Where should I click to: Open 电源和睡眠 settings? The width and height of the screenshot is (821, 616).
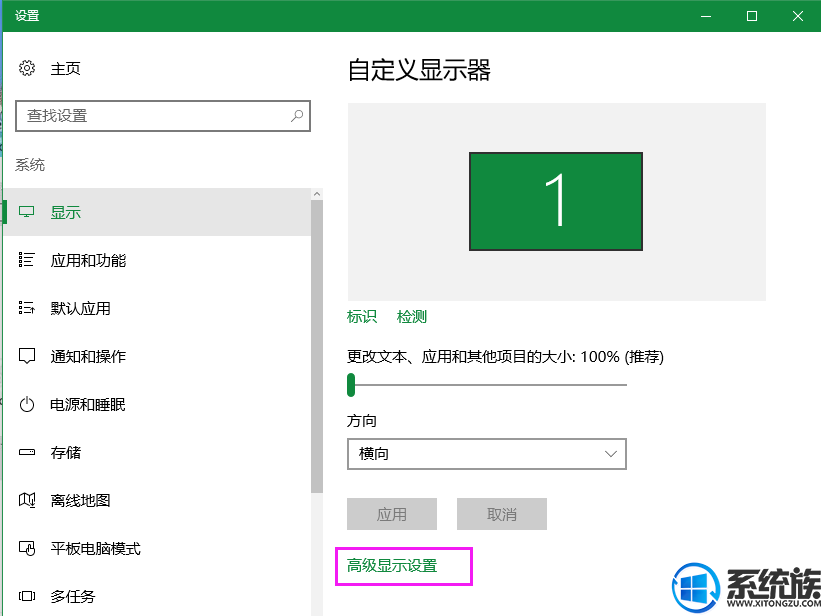pos(157,404)
